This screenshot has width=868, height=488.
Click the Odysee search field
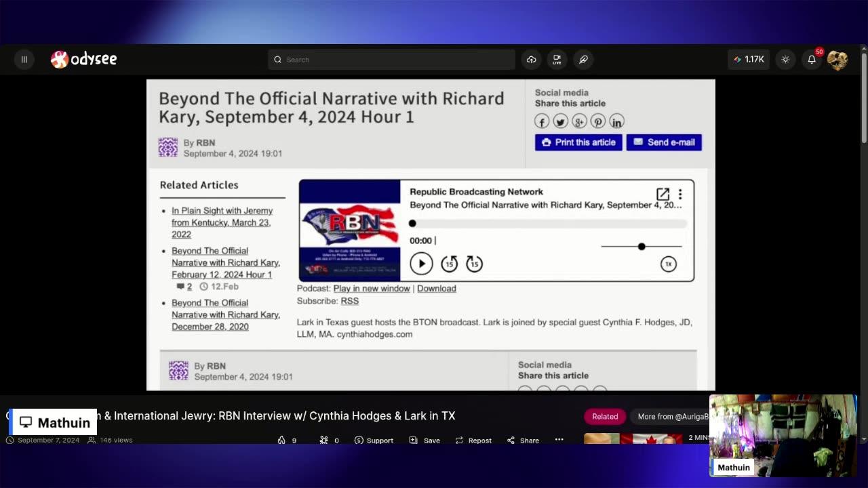point(391,60)
